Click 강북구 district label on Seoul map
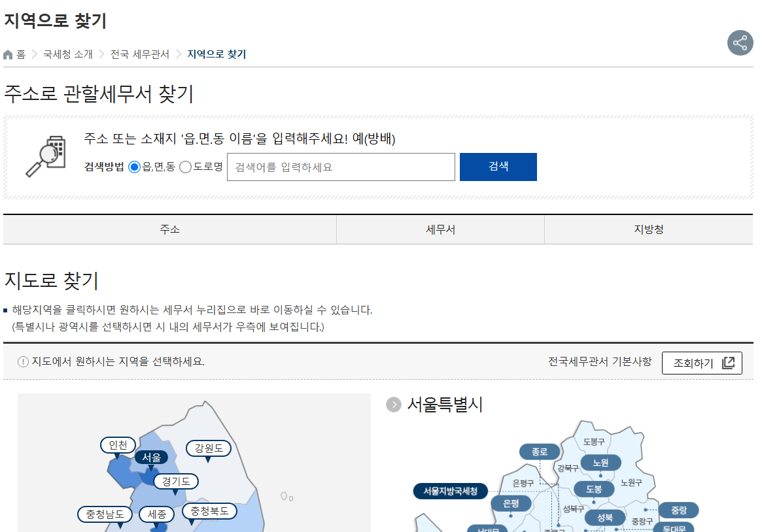Image resolution: width=762 pixels, height=532 pixels. (568, 468)
